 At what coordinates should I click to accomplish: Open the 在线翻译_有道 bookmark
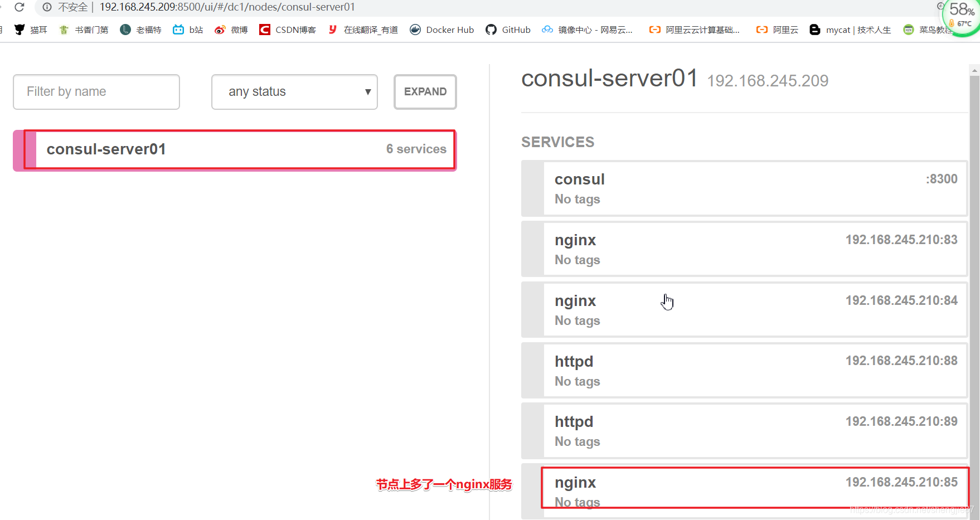pyautogui.click(x=363, y=30)
